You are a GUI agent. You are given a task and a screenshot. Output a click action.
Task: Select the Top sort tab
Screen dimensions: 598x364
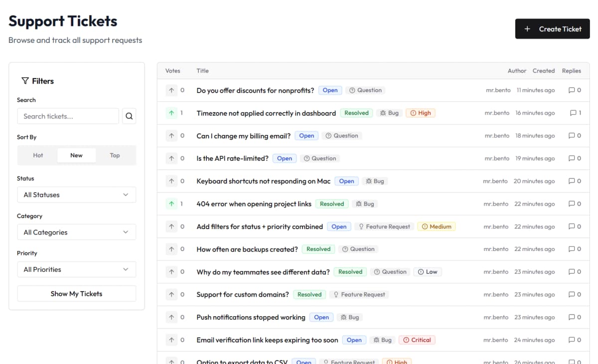coord(115,155)
